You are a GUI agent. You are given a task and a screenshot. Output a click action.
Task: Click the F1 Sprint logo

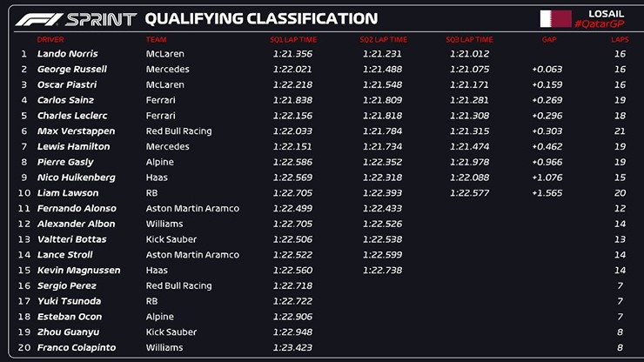(76, 18)
